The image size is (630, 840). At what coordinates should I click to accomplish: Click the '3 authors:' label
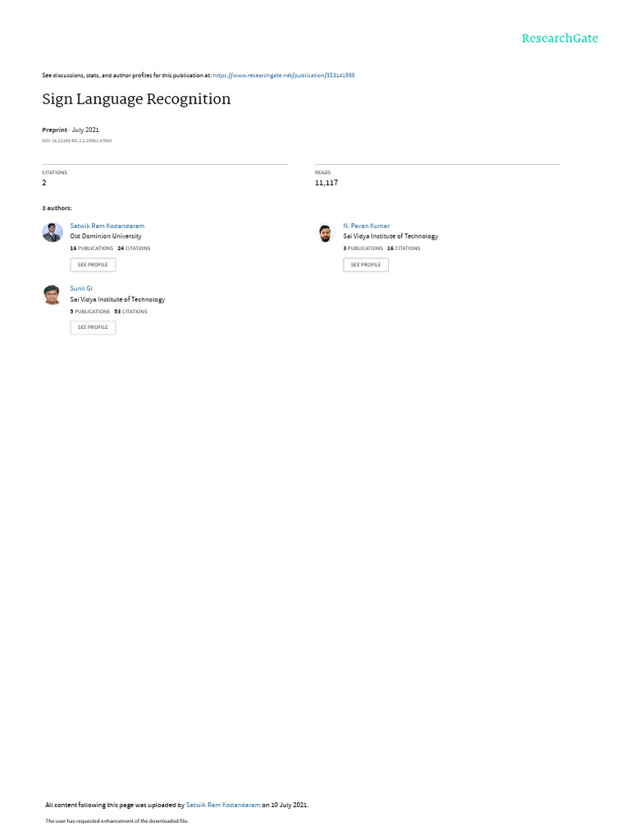pos(57,208)
